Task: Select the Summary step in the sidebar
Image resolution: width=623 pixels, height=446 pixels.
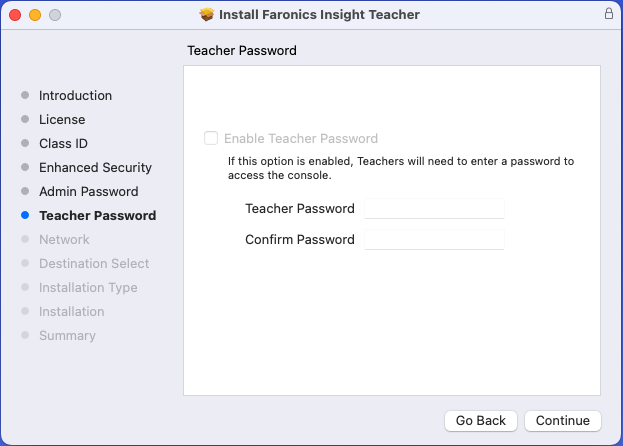Action: (x=67, y=336)
